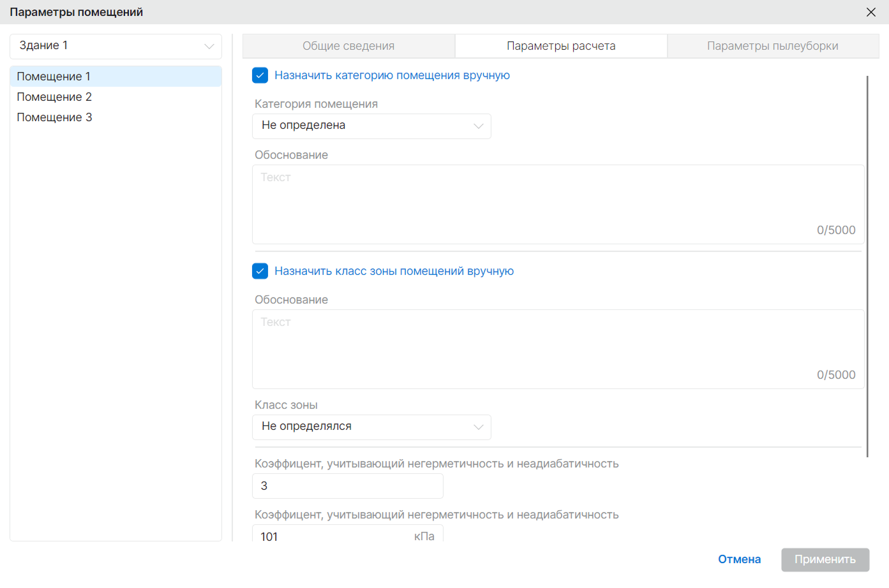Switch to the Параметры расчета tab
Viewport: 889px width, 588px height.
point(561,46)
